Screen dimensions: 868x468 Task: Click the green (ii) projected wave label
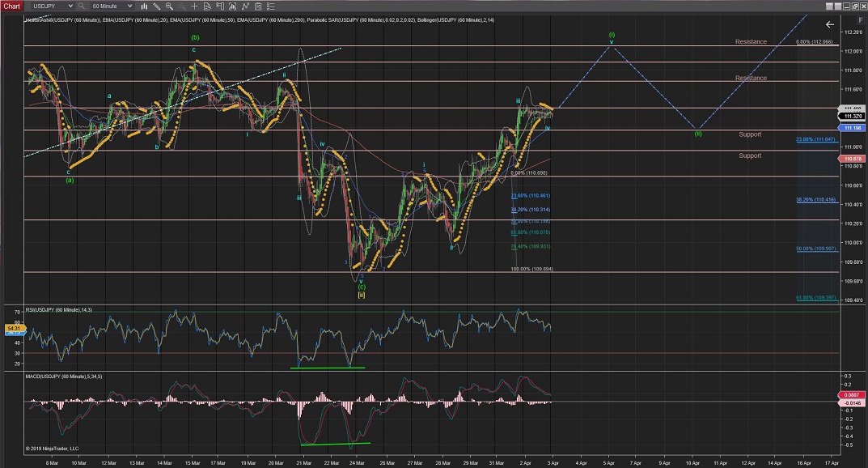[698, 134]
